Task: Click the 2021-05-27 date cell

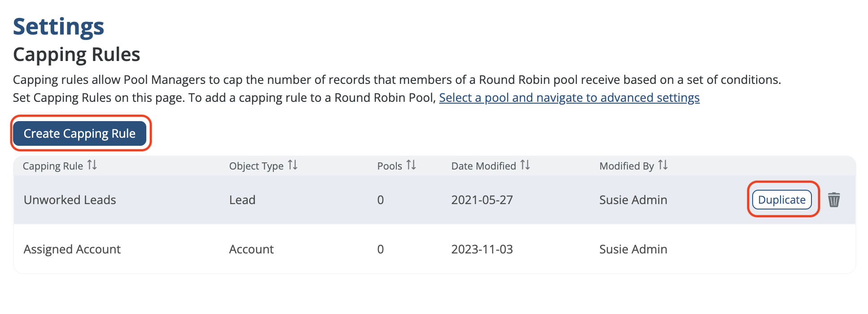Action: pos(482,200)
